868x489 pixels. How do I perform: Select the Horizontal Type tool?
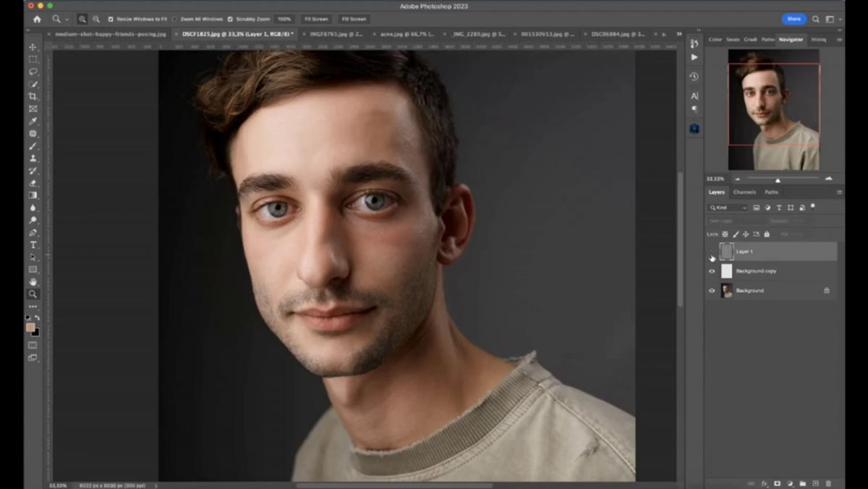tap(33, 244)
